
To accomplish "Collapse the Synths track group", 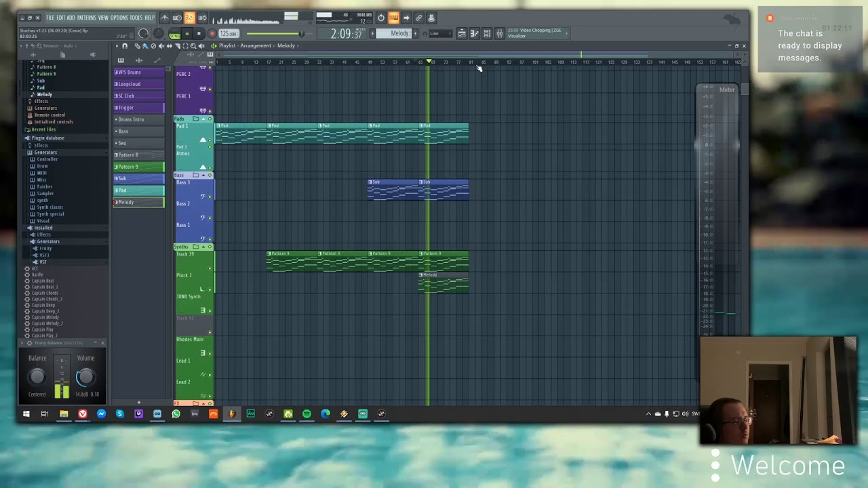I will (x=203, y=247).
